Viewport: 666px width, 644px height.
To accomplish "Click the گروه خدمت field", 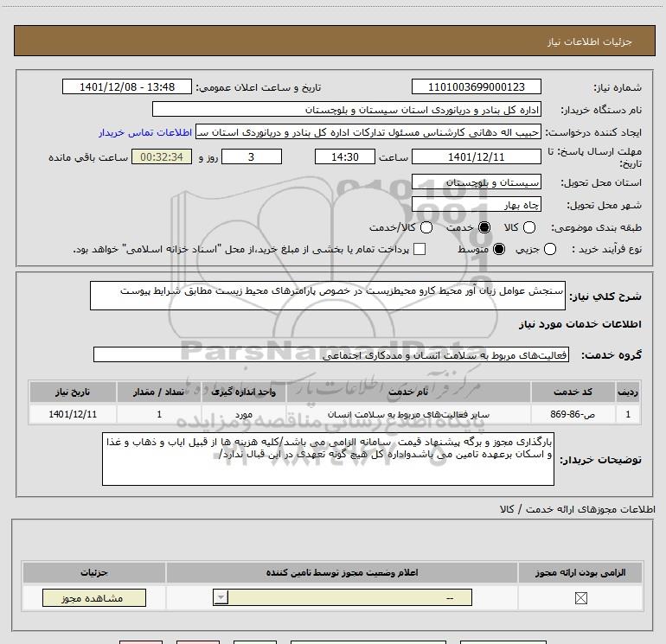I will [x=331, y=354].
